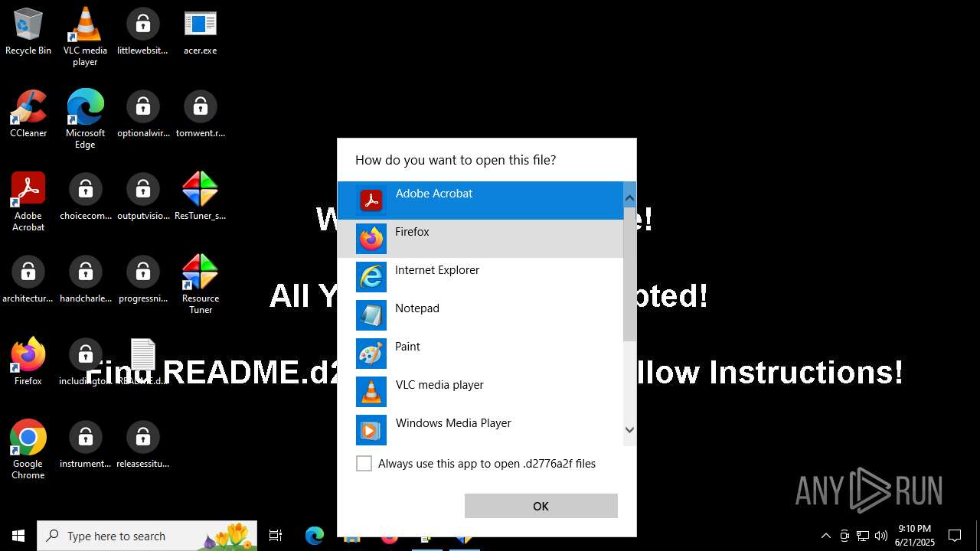Select the optionalwir... locked file
This screenshot has height=551, width=980.
pos(143,115)
